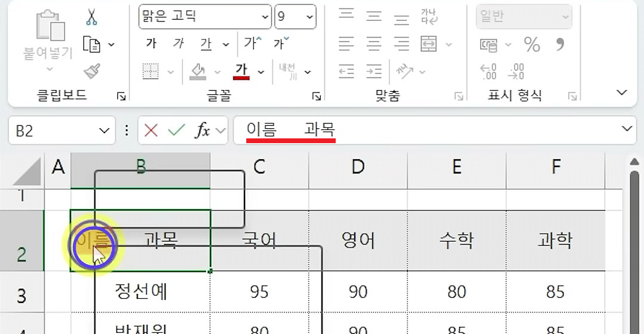Screen dimensions: 644x334
Task: Click the Cut scissors icon
Action: coord(91,17)
